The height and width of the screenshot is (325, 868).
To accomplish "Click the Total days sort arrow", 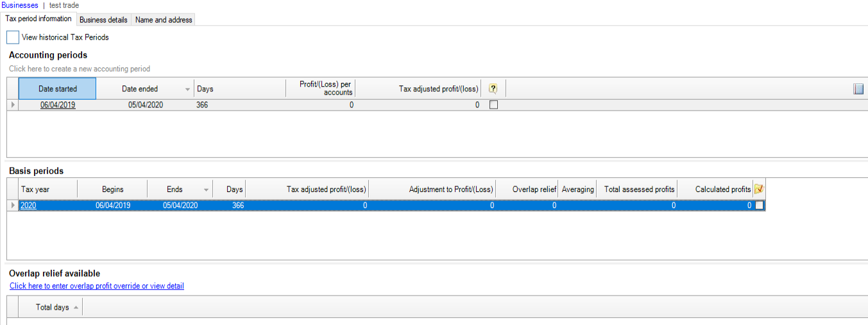I will point(76,308).
